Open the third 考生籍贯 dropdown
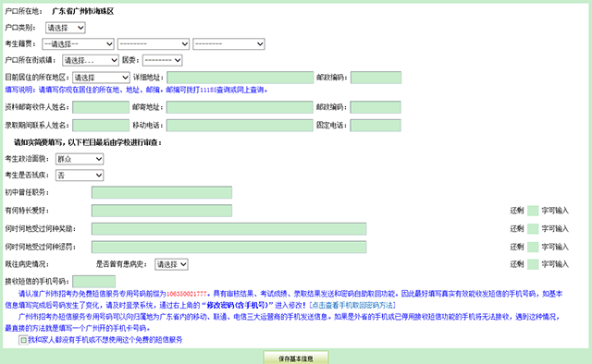The width and height of the screenshot is (592, 364). 228,44
